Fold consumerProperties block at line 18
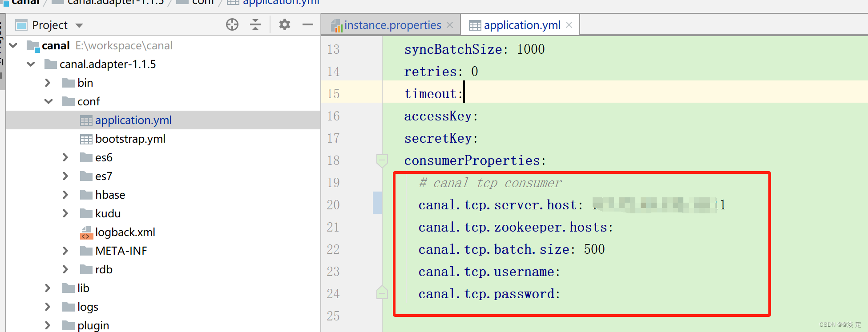This screenshot has width=868, height=332. click(x=382, y=160)
